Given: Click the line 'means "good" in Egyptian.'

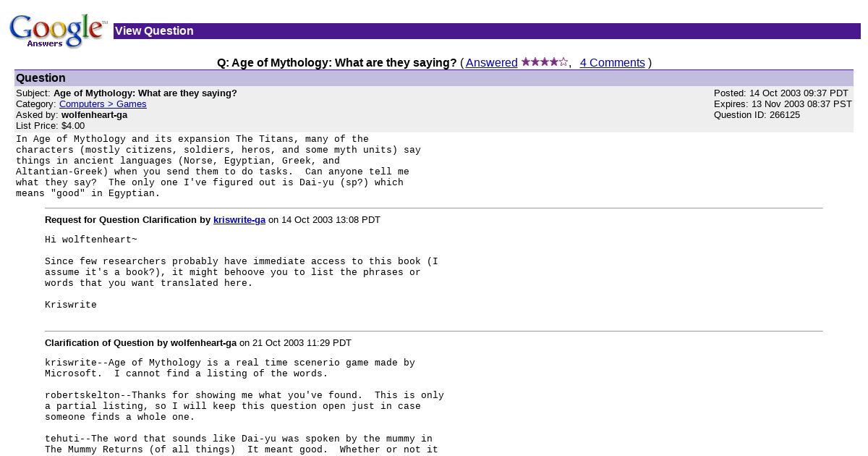Looking at the screenshot, I should pyautogui.click(x=88, y=193).
